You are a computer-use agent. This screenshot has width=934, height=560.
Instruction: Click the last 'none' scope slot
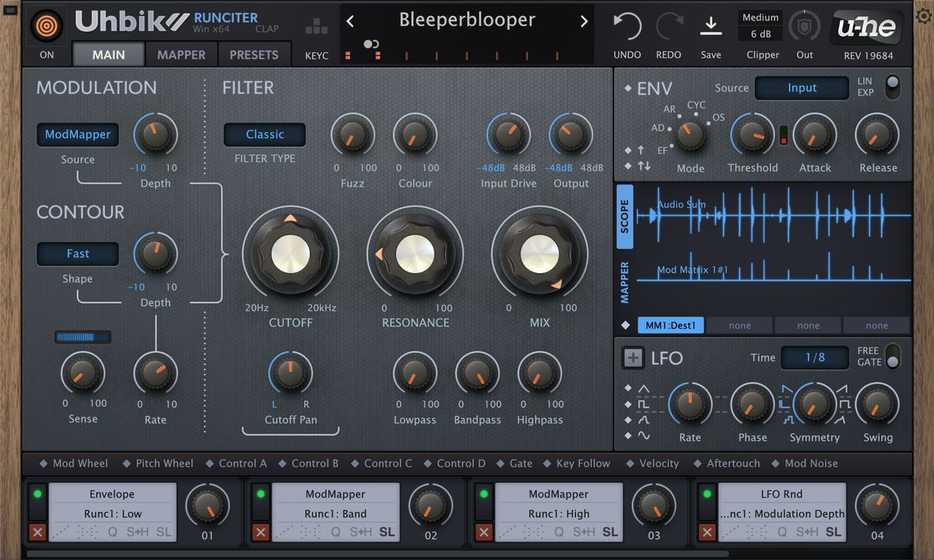pos(876,326)
